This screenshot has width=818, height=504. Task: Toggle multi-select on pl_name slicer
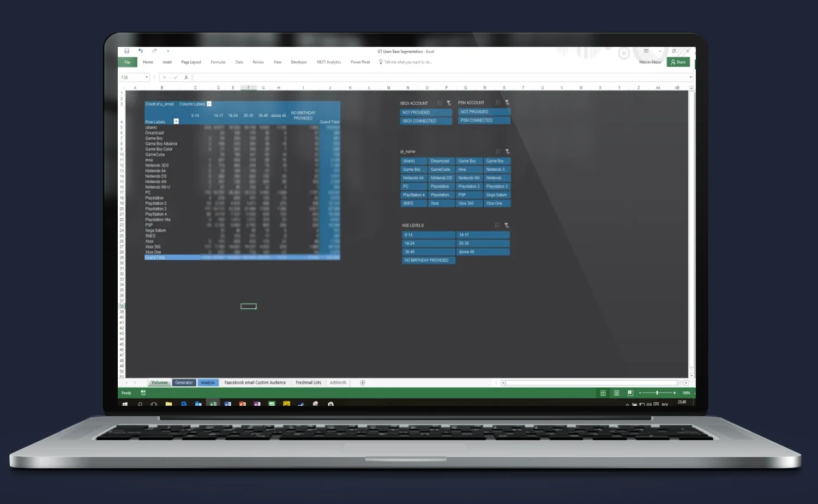click(x=498, y=152)
